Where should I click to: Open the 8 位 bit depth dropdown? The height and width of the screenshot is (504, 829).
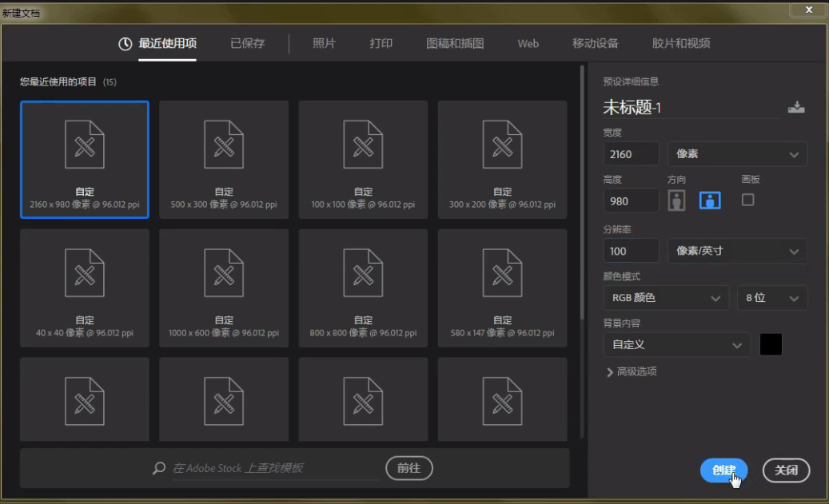pos(772,297)
